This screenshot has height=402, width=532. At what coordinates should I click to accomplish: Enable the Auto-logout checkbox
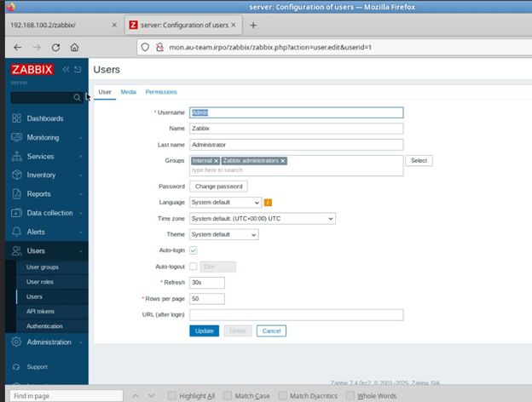[194, 267]
